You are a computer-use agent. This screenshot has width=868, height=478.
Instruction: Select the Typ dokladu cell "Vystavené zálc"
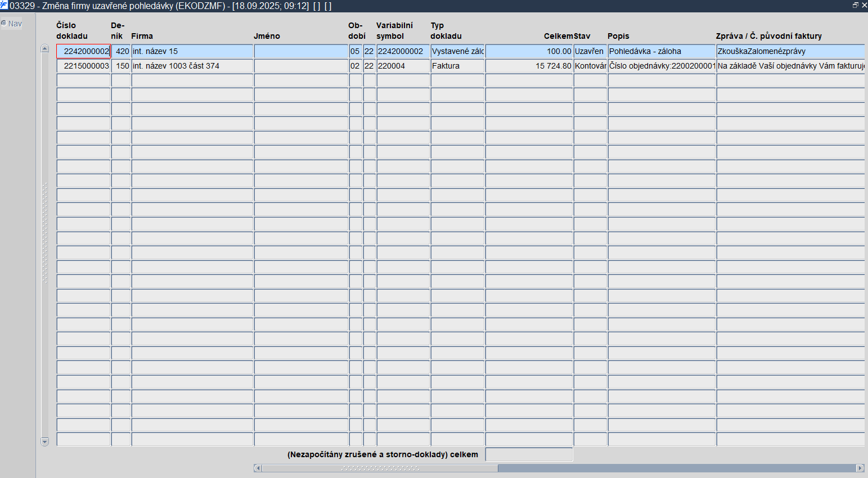coord(457,51)
